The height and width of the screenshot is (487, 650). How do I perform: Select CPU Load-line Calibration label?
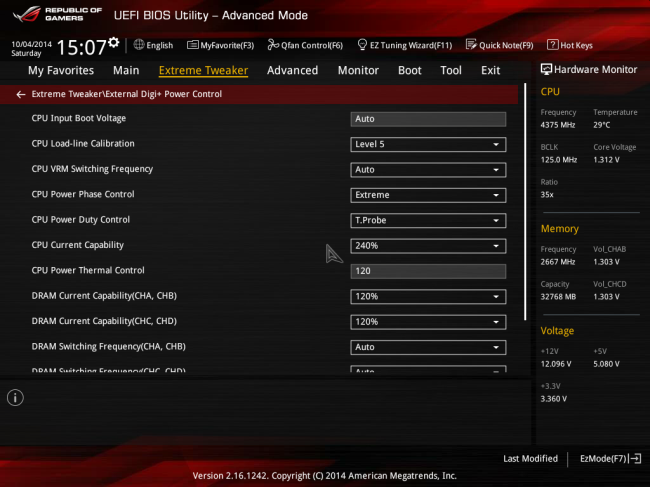83,143
